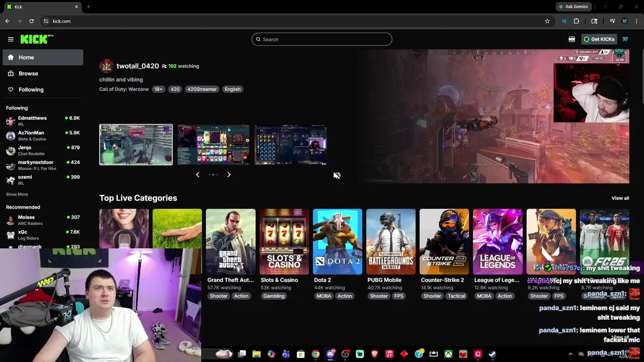Reload the page
The image size is (644, 362).
tap(31, 21)
